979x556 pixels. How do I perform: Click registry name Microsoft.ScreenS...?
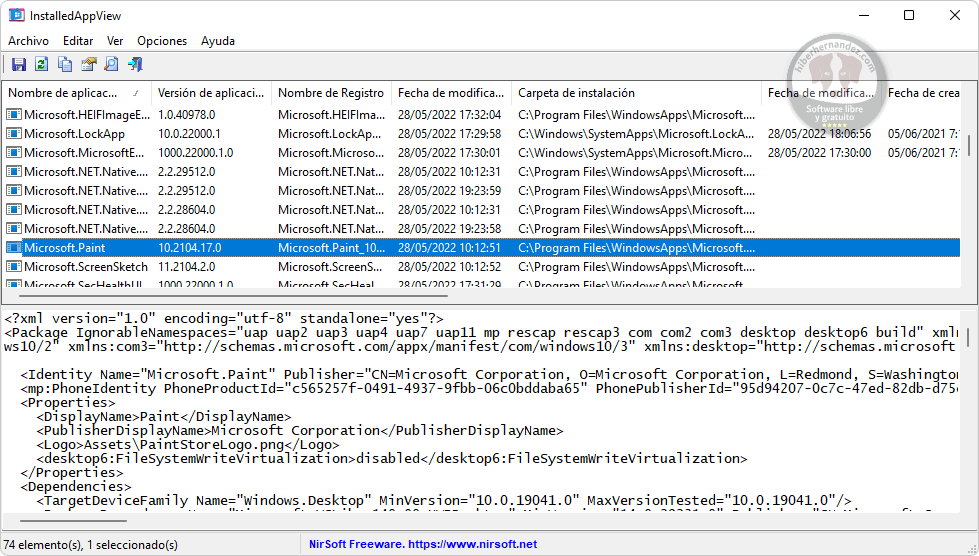(x=330, y=266)
